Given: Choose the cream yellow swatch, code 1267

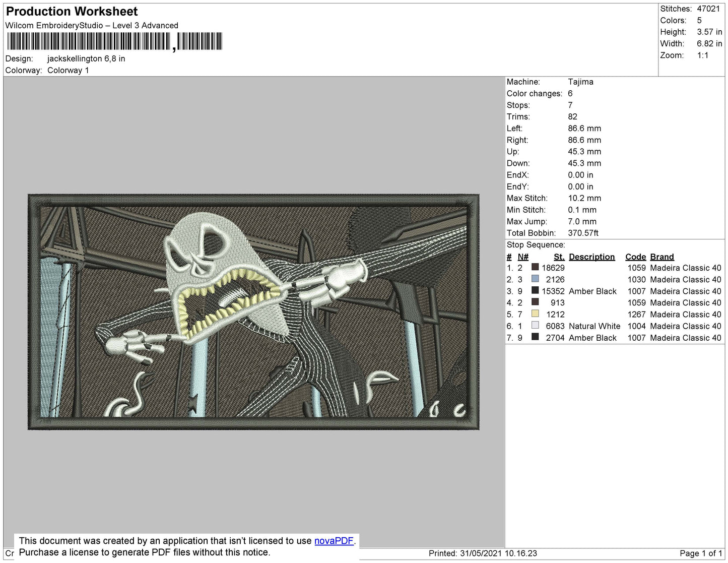Looking at the screenshot, I should point(535,314).
